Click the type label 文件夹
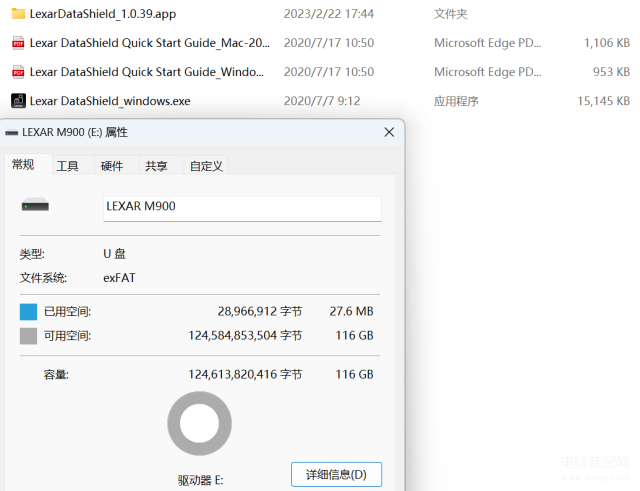640x491 pixels. point(451,14)
